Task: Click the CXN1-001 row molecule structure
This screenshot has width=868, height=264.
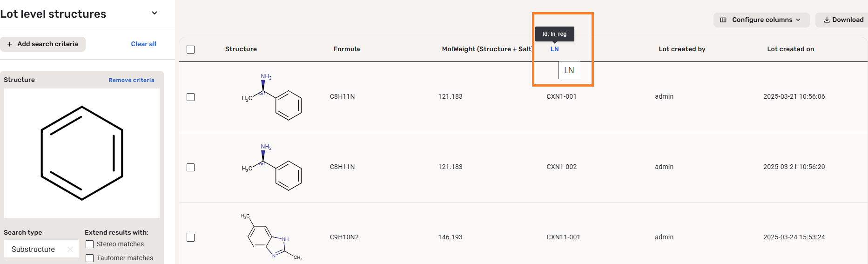Action: point(272,97)
